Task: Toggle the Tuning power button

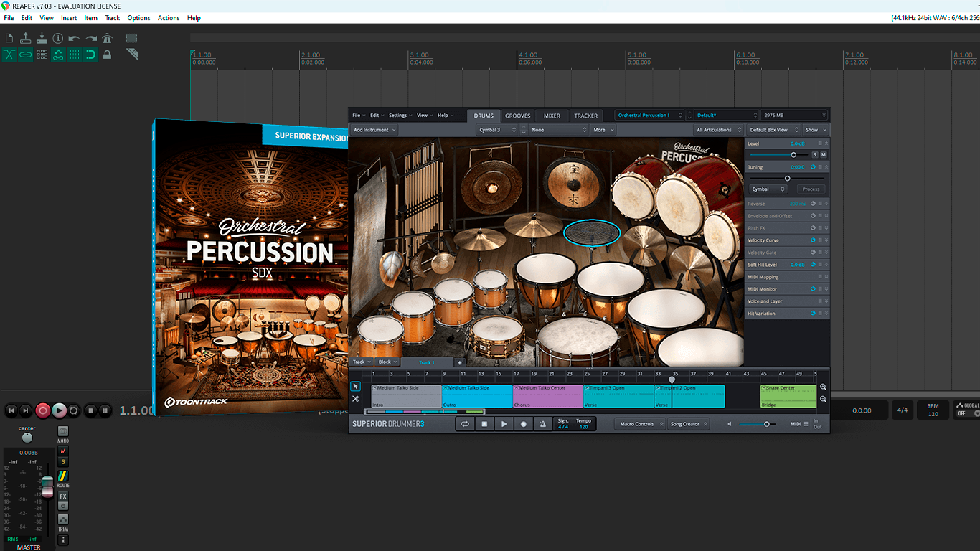Action: click(813, 167)
